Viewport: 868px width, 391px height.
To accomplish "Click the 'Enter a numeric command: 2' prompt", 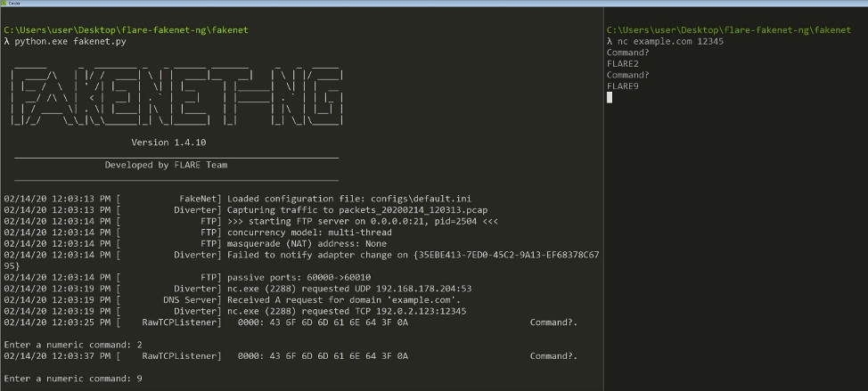I will [73, 344].
